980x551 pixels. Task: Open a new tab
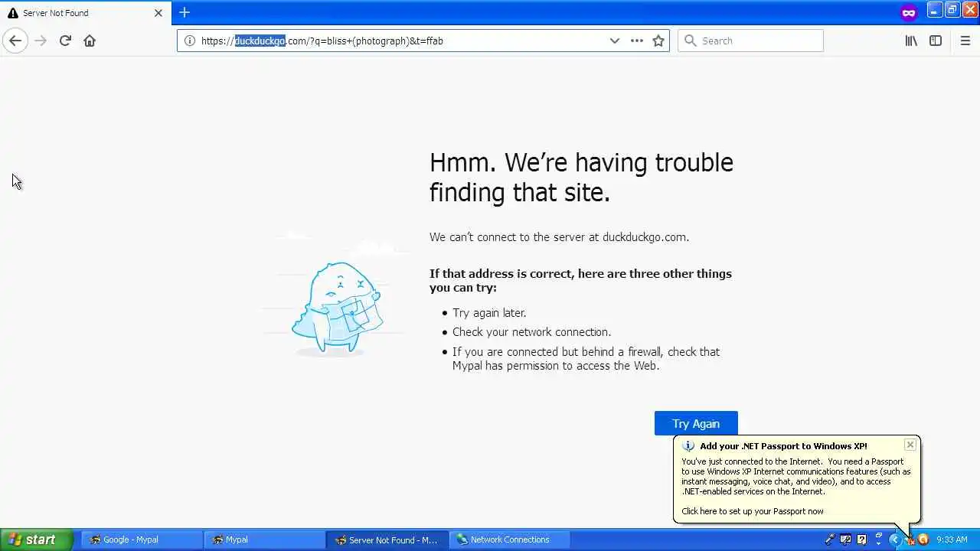pyautogui.click(x=185, y=12)
